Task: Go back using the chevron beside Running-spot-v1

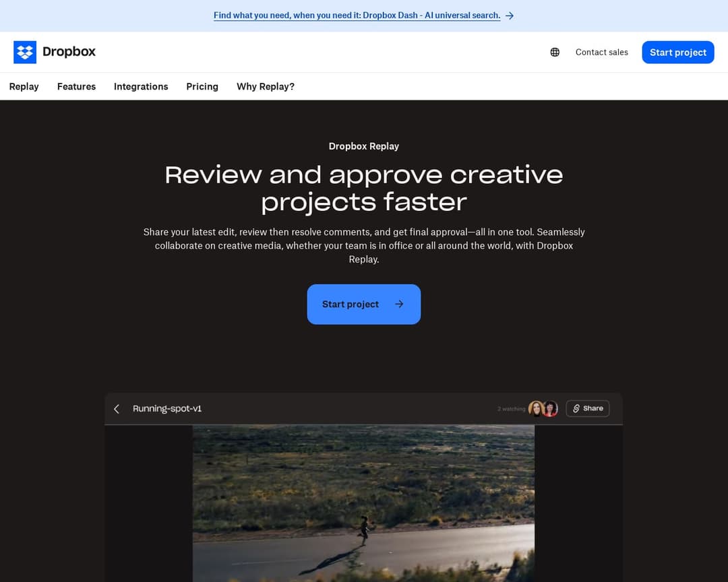Action: tap(117, 409)
